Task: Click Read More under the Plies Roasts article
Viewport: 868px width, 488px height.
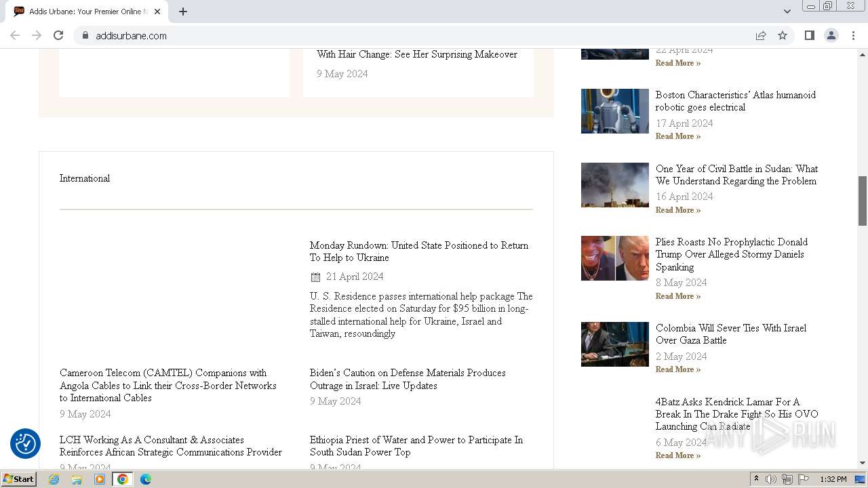Action: coord(678,296)
